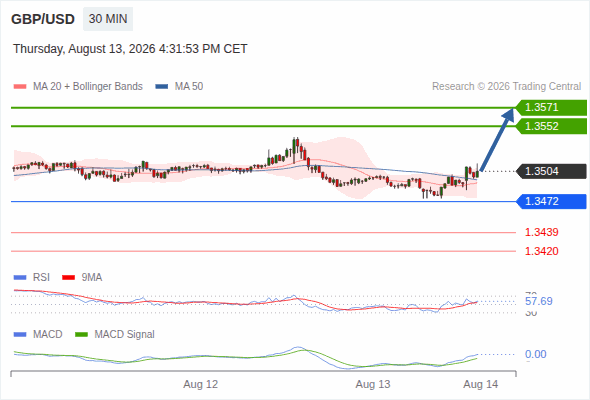590x400 pixels.
Task: Toggle the 9MA legend entry
Action: pyautogui.click(x=82, y=277)
